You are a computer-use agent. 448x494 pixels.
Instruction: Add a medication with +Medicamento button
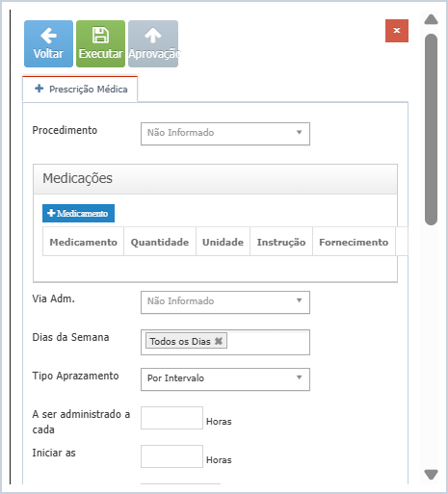click(78, 213)
